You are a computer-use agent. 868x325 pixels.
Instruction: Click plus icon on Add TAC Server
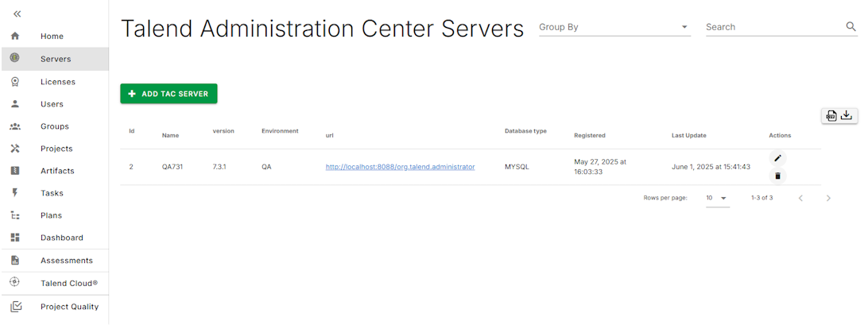(132, 94)
